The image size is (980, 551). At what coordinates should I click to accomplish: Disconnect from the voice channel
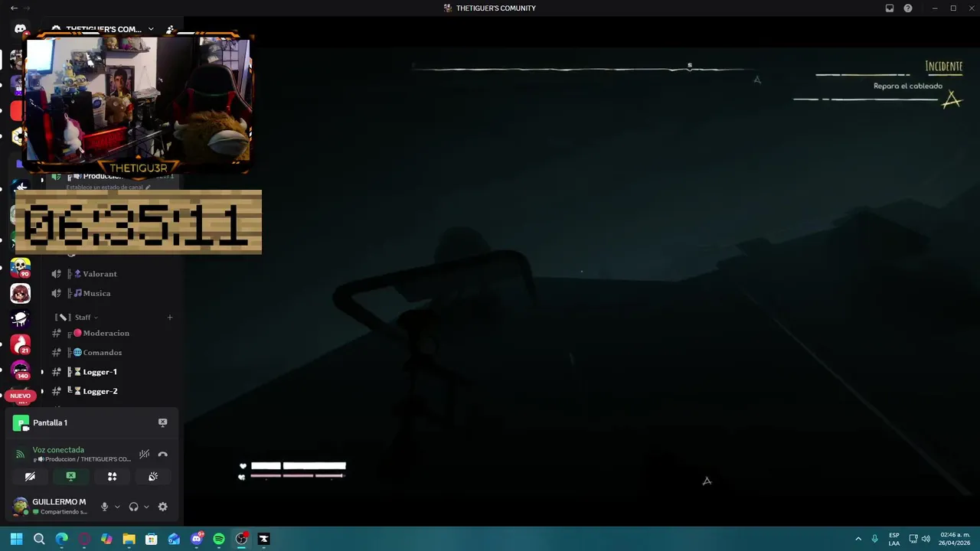click(162, 455)
